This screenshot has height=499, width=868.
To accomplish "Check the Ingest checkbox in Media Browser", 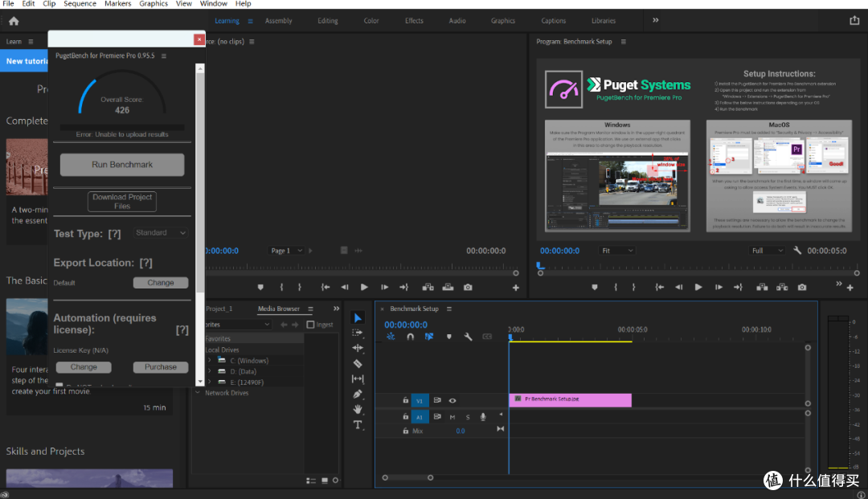I will (310, 325).
